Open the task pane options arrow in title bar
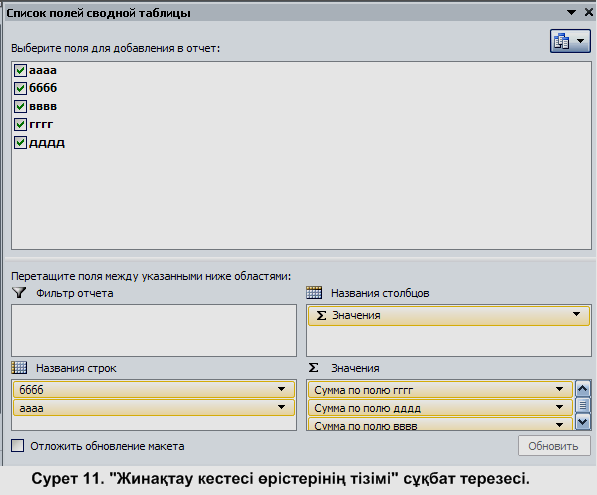This screenshot has width=597, height=495. coord(571,13)
